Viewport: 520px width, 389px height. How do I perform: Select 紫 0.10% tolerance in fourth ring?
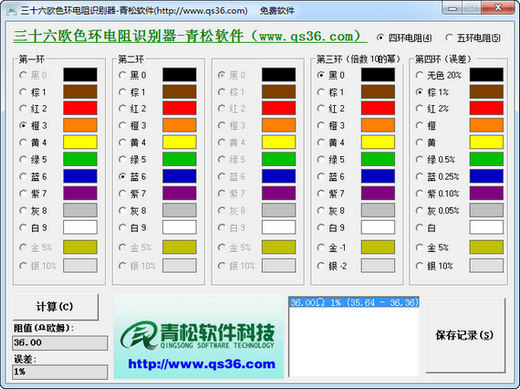coord(437,194)
